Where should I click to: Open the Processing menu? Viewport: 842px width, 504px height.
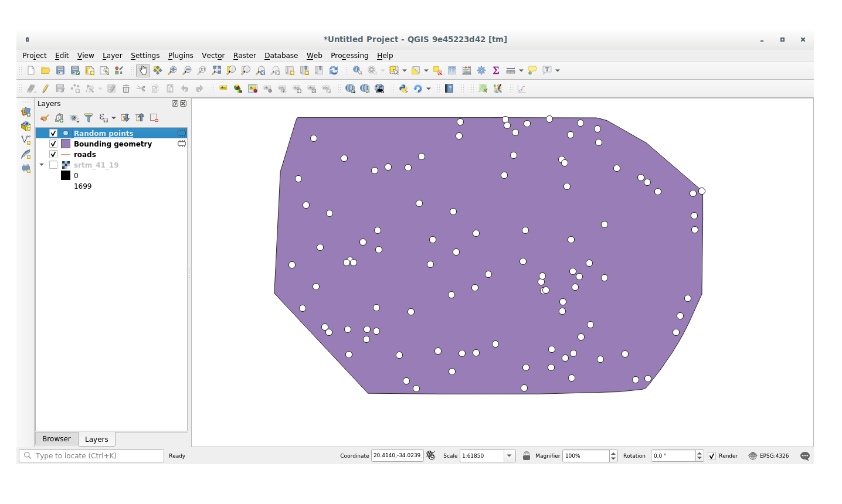click(349, 56)
